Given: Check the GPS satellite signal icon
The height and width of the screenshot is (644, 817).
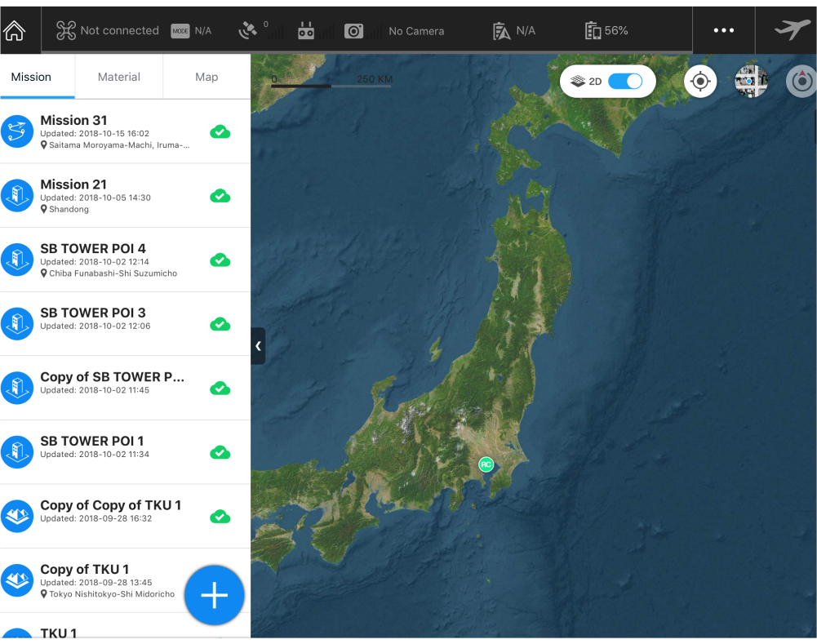Looking at the screenshot, I should click(x=248, y=31).
